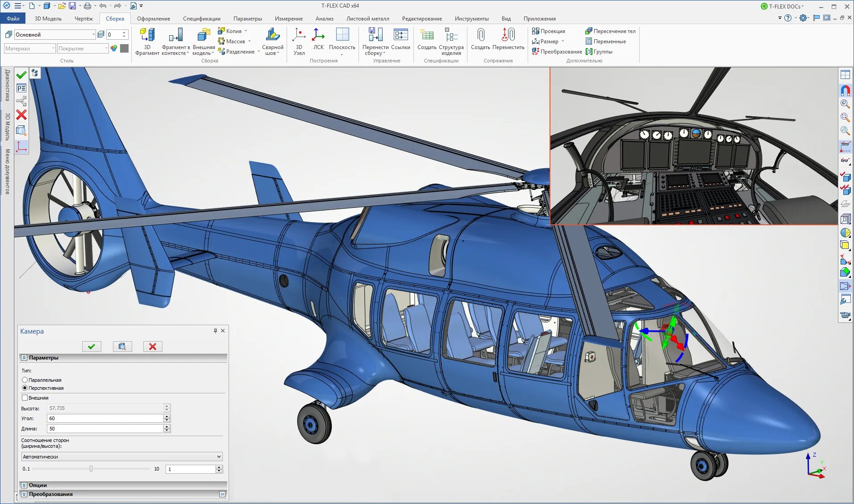This screenshot has height=504, width=854.
Task: Click the 3D Фрагмент tool icon
Action: (x=147, y=35)
